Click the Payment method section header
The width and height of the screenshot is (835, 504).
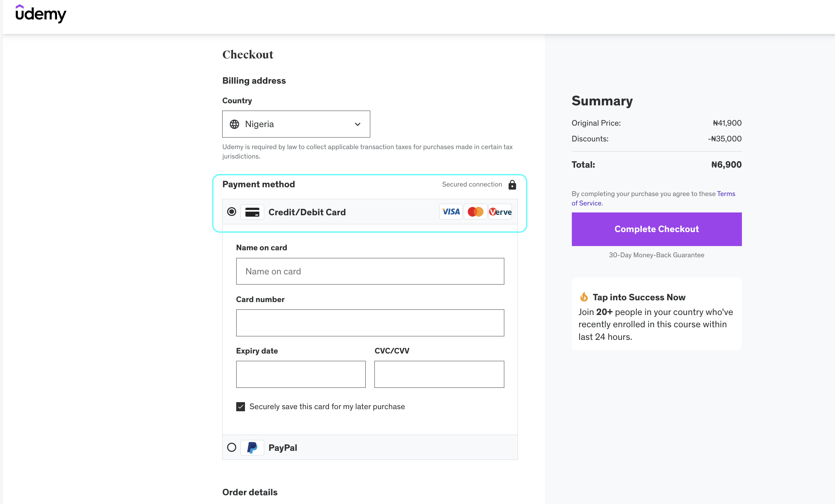click(258, 184)
